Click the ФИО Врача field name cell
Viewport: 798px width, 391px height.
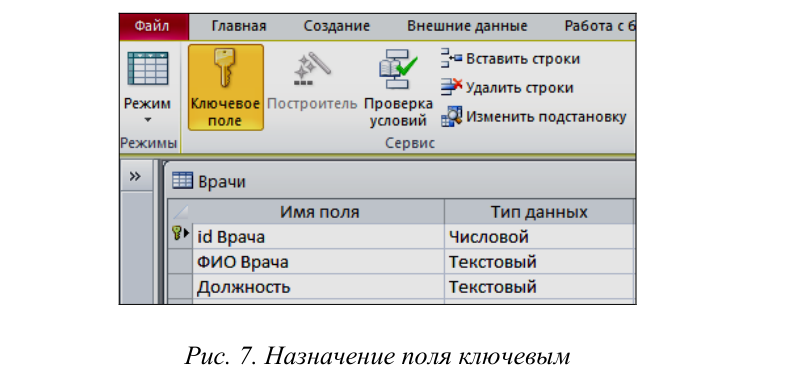pyautogui.click(x=319, y=262)
